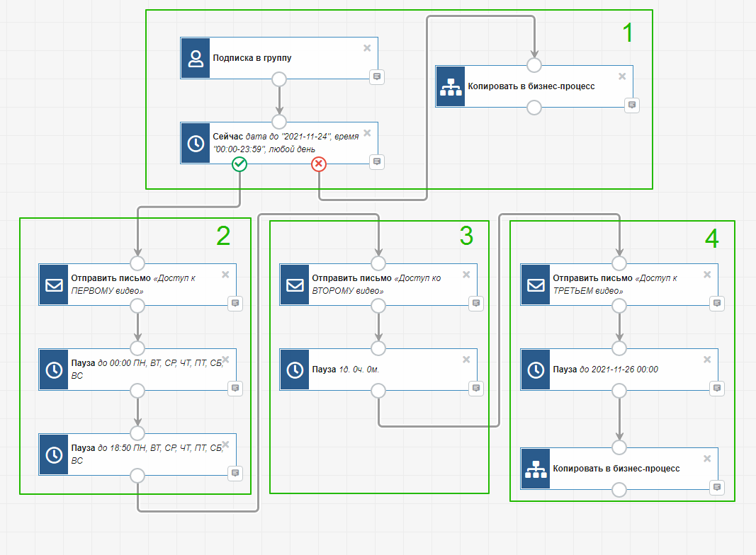The image size is (756, 555).
Task: Delete the ТРЕТЬЕМ видео letter block using X
Action: pyautogui.click(x=706, y=275)
